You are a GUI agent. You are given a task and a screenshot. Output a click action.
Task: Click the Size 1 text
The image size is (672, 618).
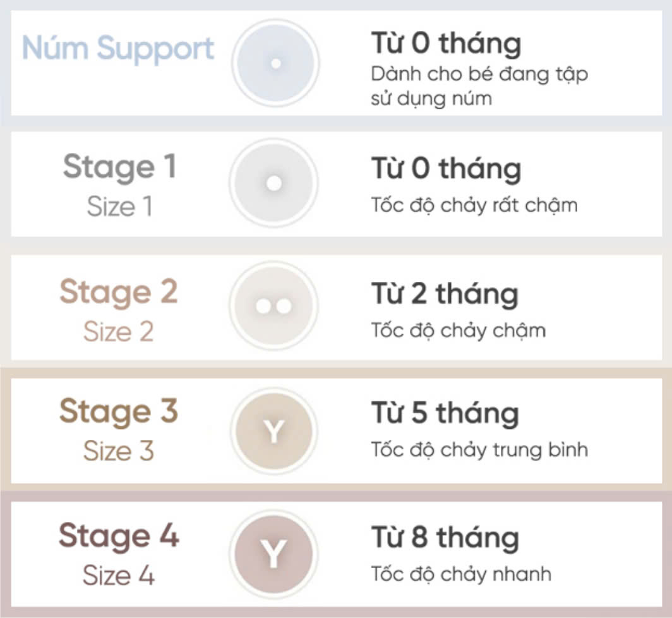click(x=119, y=207)
